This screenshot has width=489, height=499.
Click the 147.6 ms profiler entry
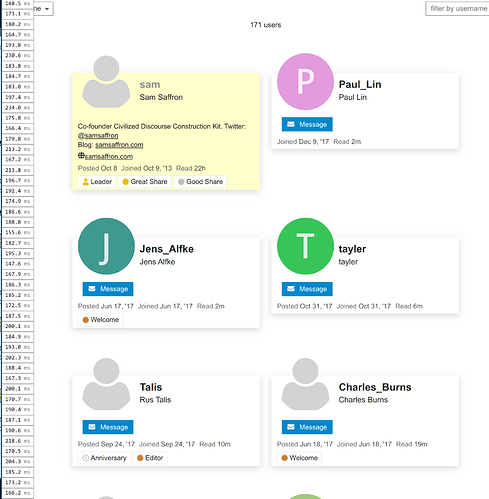[x=18, y=264]
